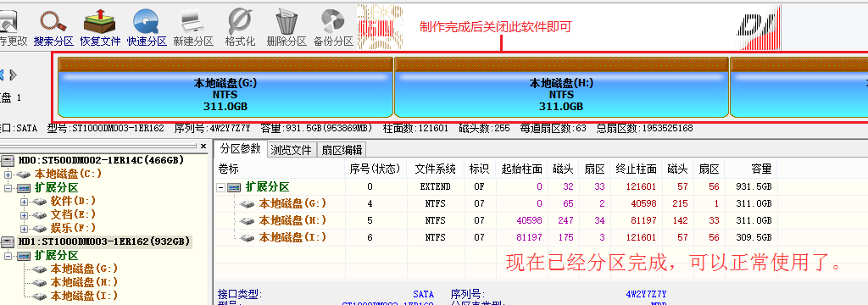The width and height of the screenshot is (868, 305).
Task: Choose the 格式化 format tool
Action: (x=240, y=28)
